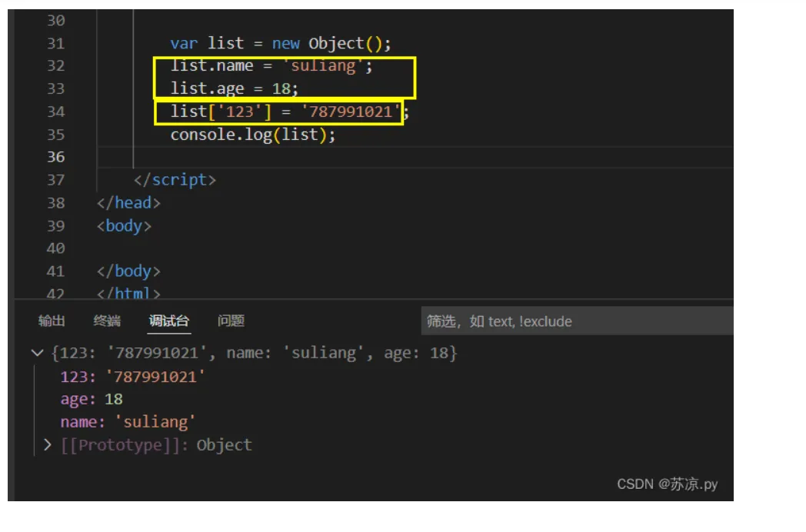The width and height of the screenshot is (806, 532).
Task: Select the name: 'suliang' property row
Action: (x=128, y=422)
